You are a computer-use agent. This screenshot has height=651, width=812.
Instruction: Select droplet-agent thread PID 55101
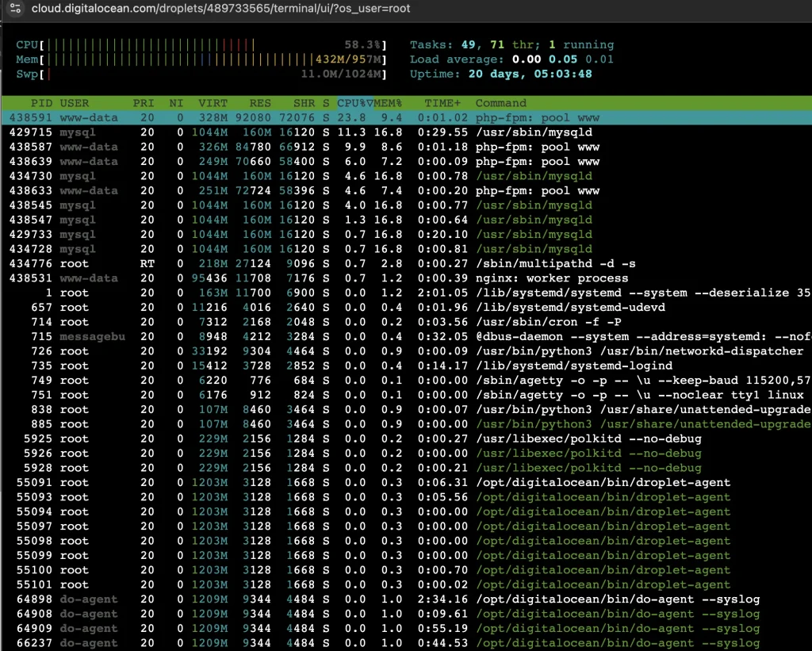pos(406,584)
